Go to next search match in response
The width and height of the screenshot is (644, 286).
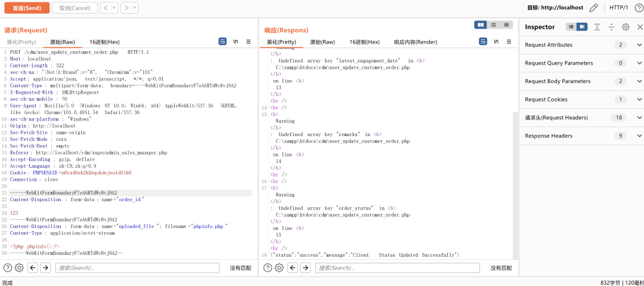305,268
